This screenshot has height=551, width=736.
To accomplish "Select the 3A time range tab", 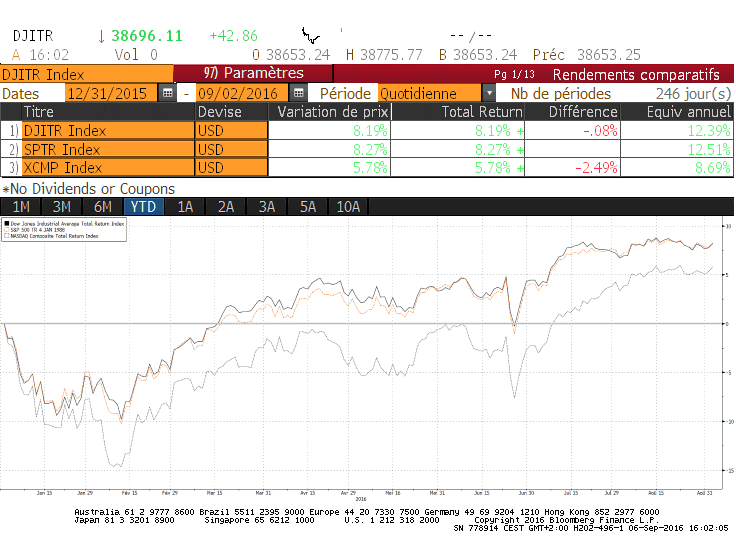I will [x=267, y=207].
